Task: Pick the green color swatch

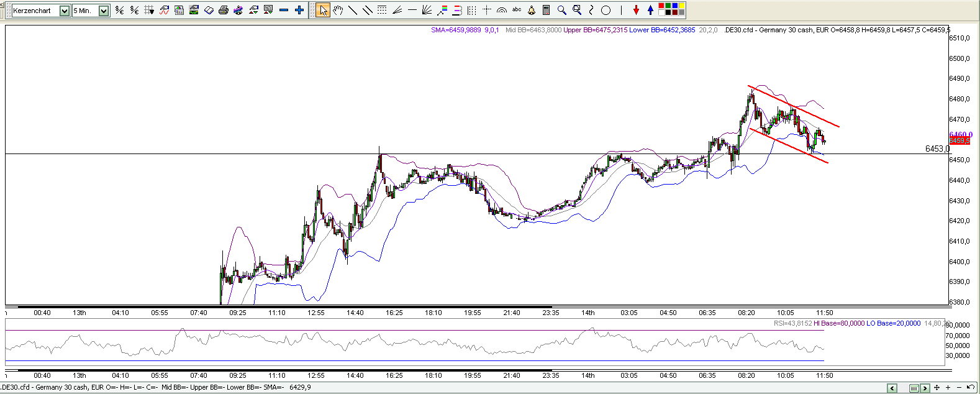Action: [x=668, y=6]
